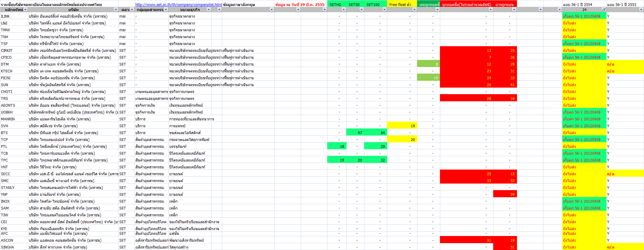Open the อาจถูกถอน column filter dropdown
Screen dimensions: 644x250
(x=514, y=10)
